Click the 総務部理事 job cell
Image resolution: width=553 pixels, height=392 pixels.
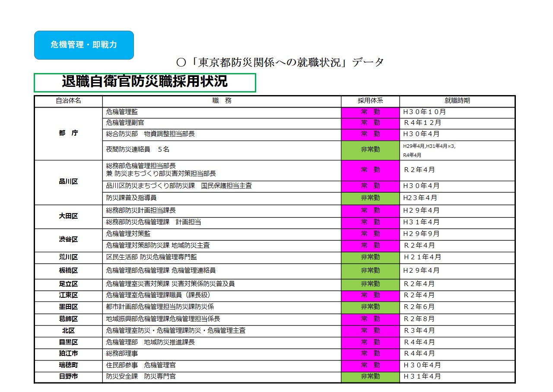coord(222,354)
